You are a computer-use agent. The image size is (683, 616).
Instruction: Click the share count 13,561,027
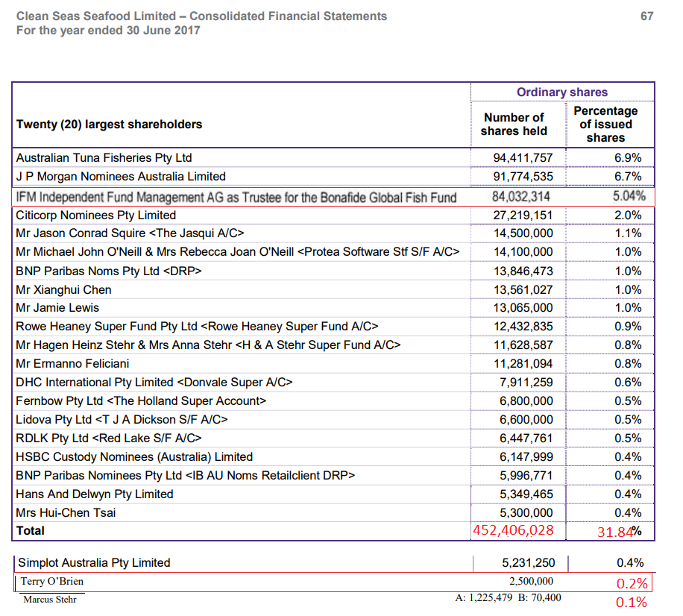tap(523, 289)
